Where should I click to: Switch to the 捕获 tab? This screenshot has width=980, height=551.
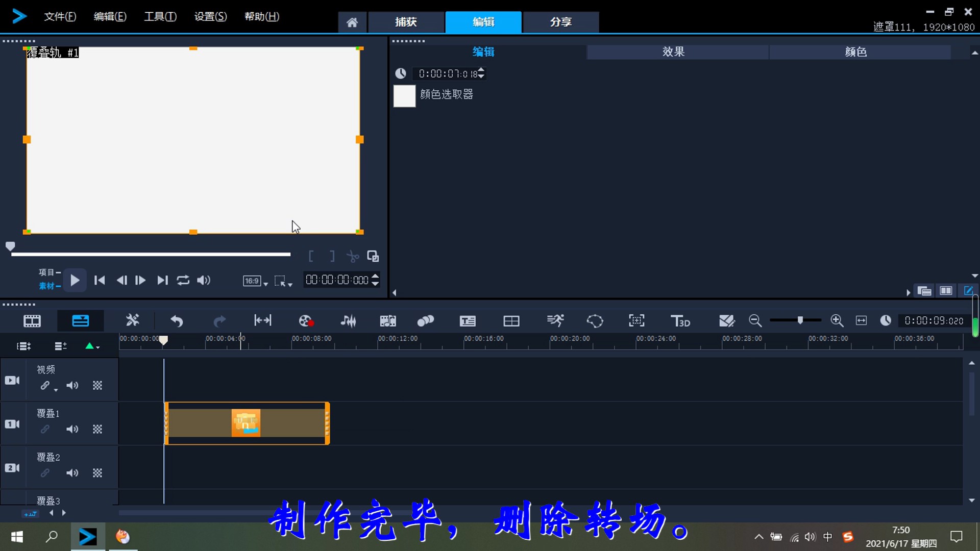(406, 22)
